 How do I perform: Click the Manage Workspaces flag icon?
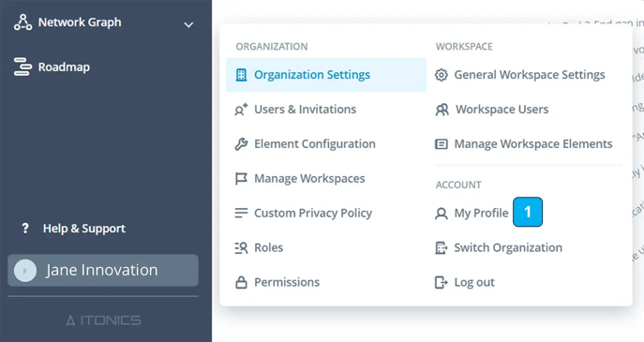click(241, 179)
